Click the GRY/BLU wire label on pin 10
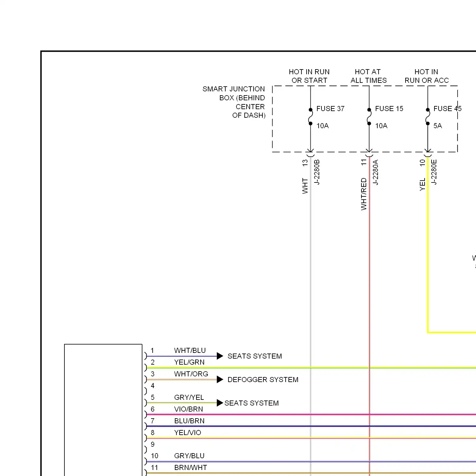Screen dimensions: 476x476 (x=189, y=456)
